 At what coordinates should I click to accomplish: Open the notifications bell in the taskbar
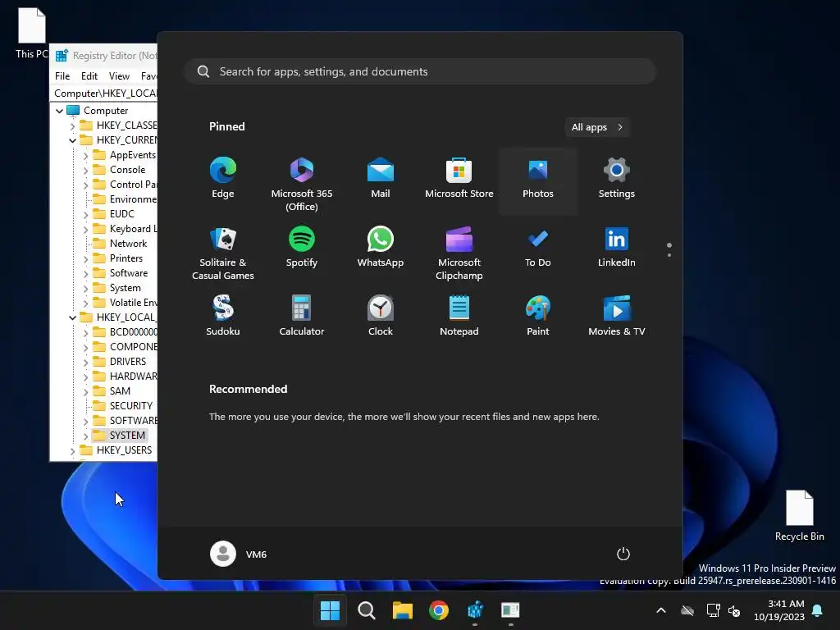(818, 610)
